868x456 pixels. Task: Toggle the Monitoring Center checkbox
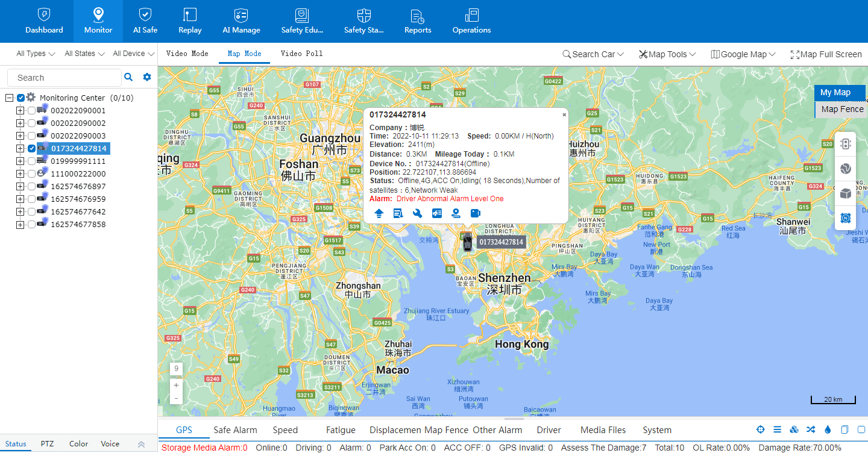click(x=21, y=98)
